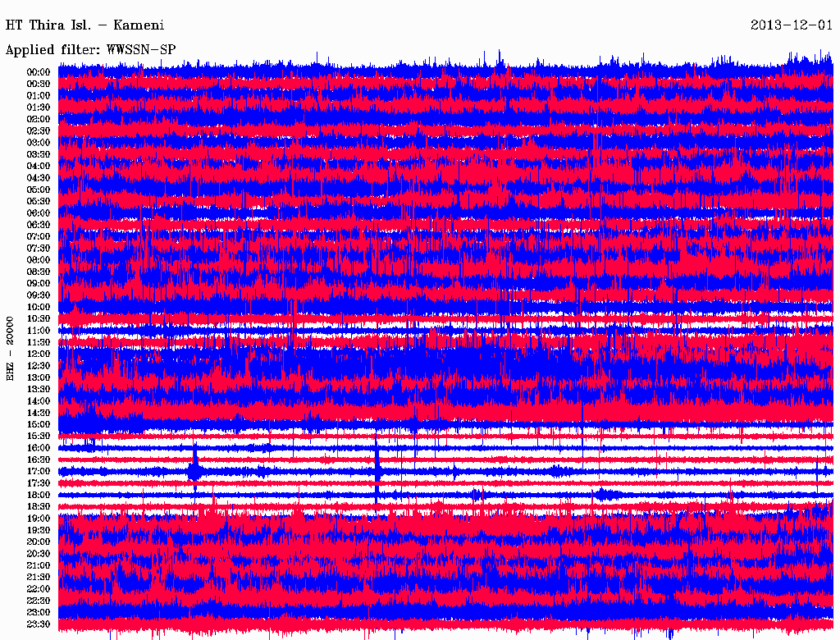Click the date 2013-12-01 in the header

tap(791, 25)
